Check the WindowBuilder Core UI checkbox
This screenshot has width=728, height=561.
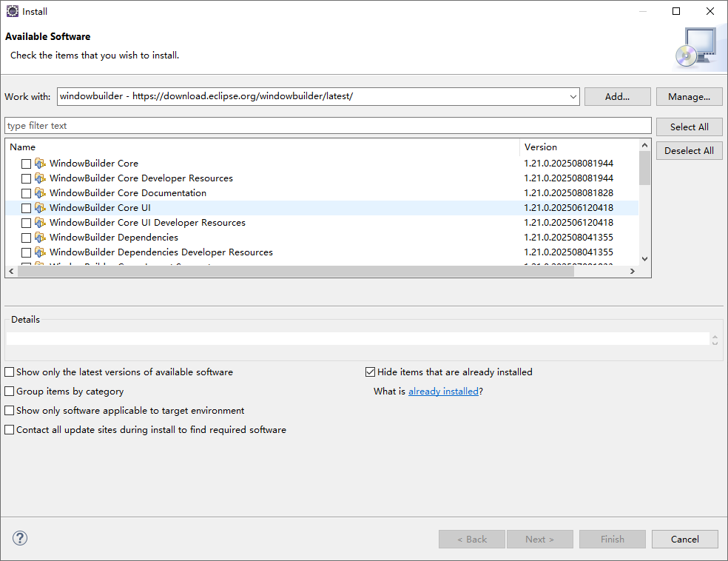pos(26,209)
